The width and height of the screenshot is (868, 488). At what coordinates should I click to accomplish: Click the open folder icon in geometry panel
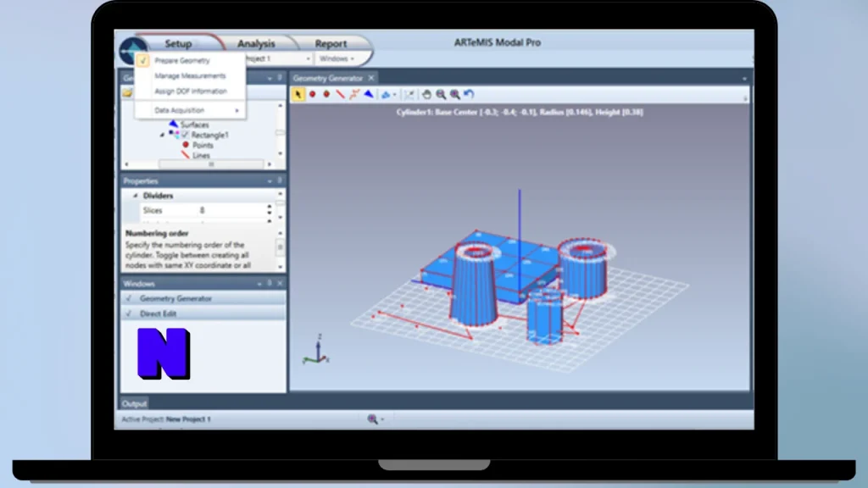coord(127,93)
